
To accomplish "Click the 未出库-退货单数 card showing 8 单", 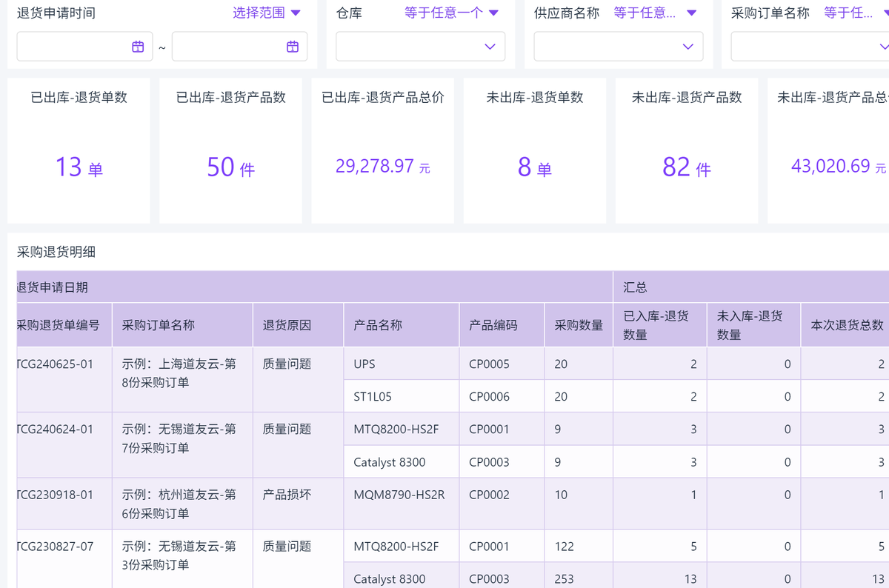I will 534,150.
